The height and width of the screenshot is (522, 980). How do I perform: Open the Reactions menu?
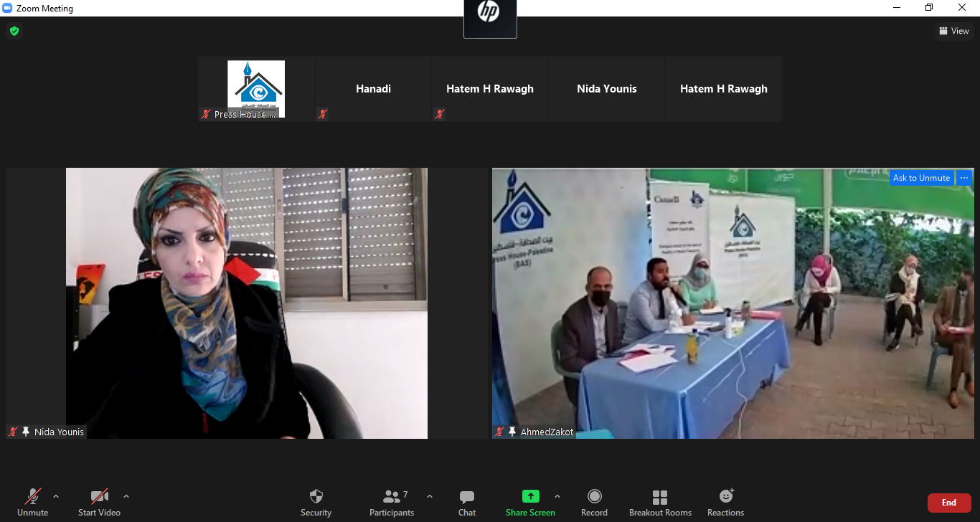point(725,502)
